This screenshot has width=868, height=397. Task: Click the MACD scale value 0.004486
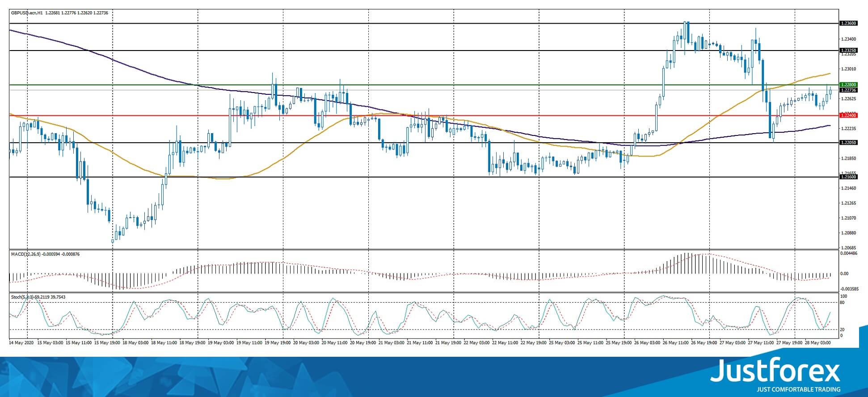(x=849, y=254)
